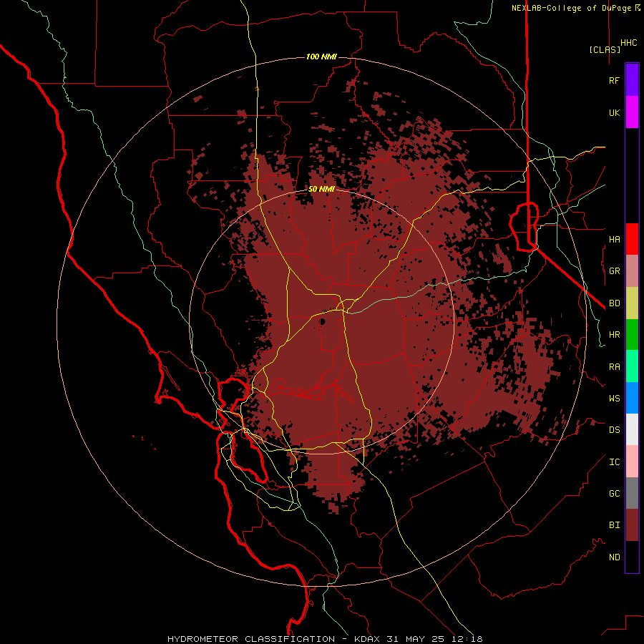Click the IC pink legend swatch
644x644 pixels.
point(632,462)
